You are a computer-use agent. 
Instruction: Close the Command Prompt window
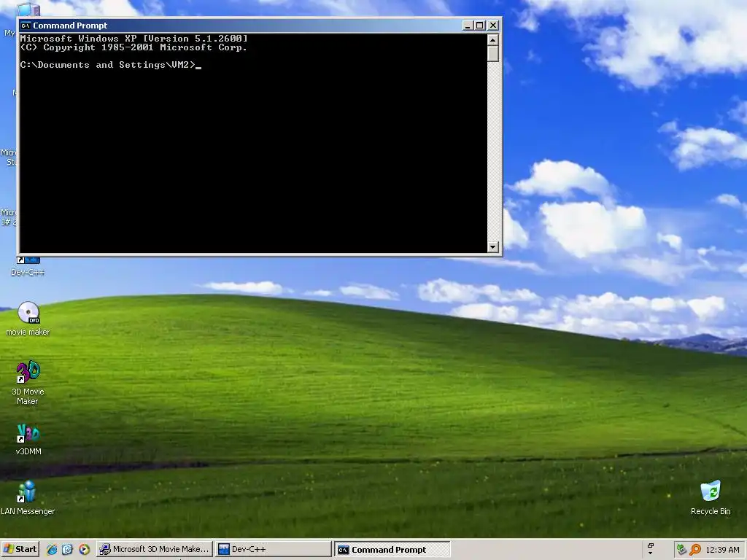[493, 26]
